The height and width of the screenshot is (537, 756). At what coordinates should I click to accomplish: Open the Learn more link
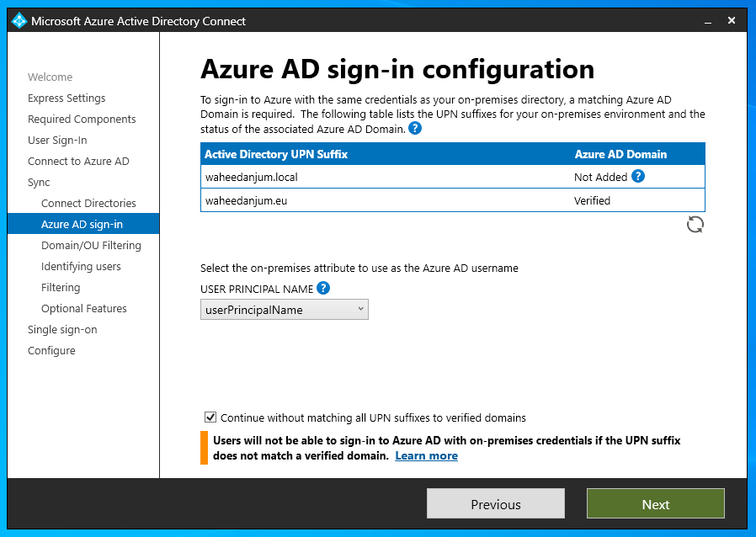(426, 455)
